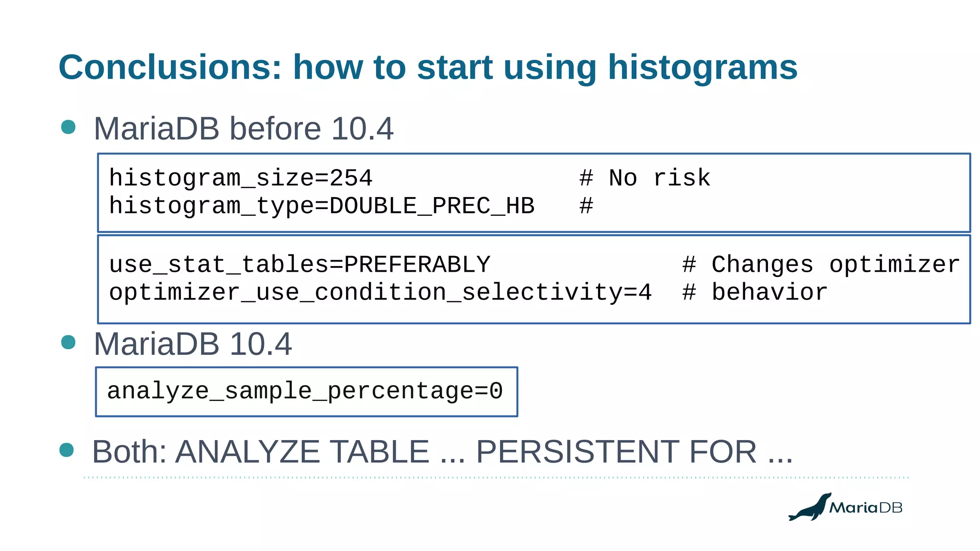Select the slide title 'Conclusions: how to start using histograms'
The width and height of the screenshot is (980, 551).
tap(428, 67)
